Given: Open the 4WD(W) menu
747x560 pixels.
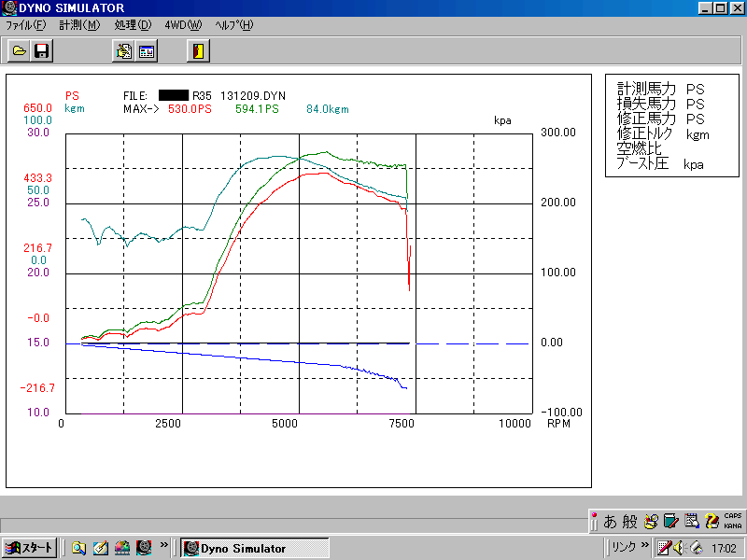Looking at the screenshot, I should click(183, 25).
